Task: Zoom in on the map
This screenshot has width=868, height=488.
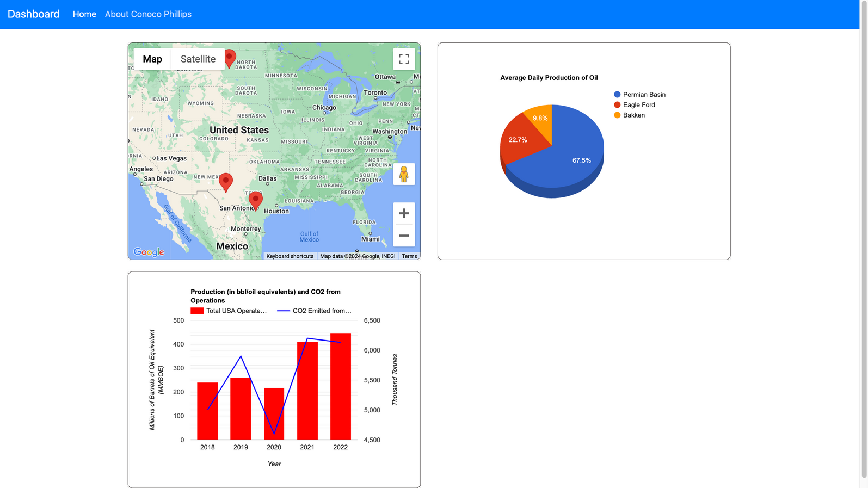Action: tap(404, 213)
